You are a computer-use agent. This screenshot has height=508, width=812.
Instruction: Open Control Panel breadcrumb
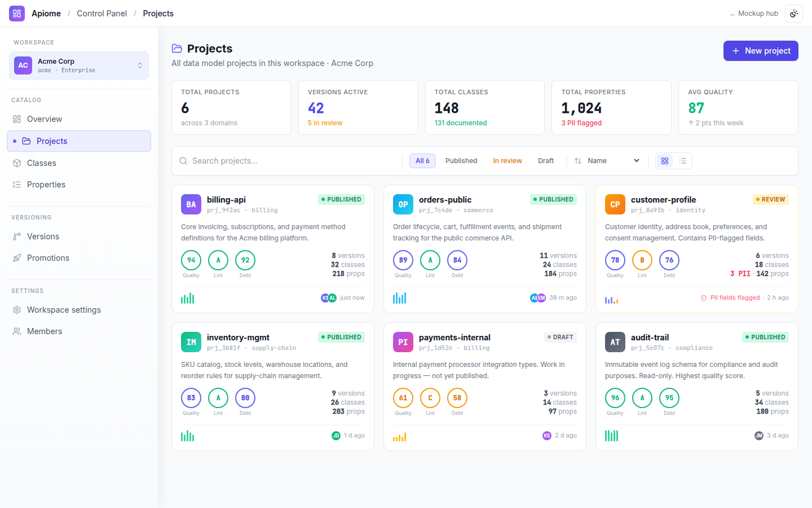pyautogui.click(x=101, y=14)
